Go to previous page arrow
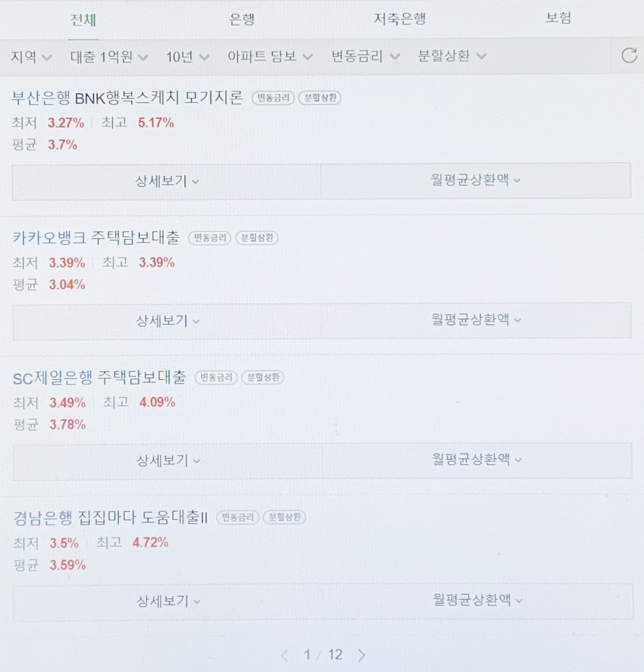The height and width of the screenshot is (672, 644). [x=285, y=655]
